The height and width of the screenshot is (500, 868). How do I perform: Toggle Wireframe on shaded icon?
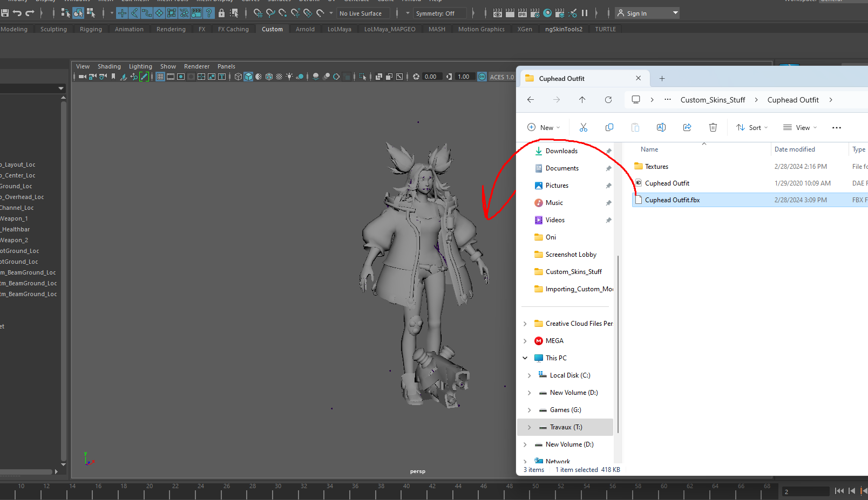point(269,77)
